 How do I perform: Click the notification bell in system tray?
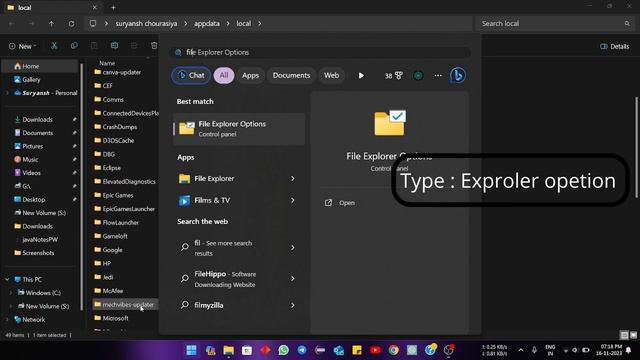point(629,350)
